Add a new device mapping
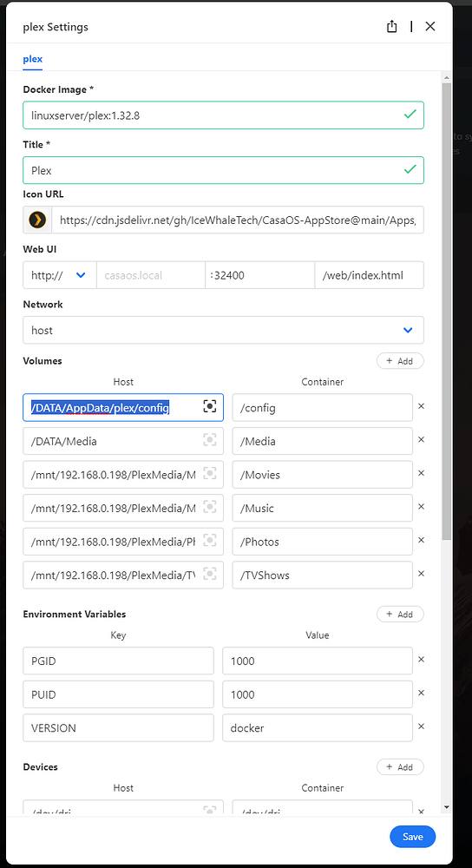Viewport: 472px width, 868px height. pyautogui.click(x=400, y=767)
